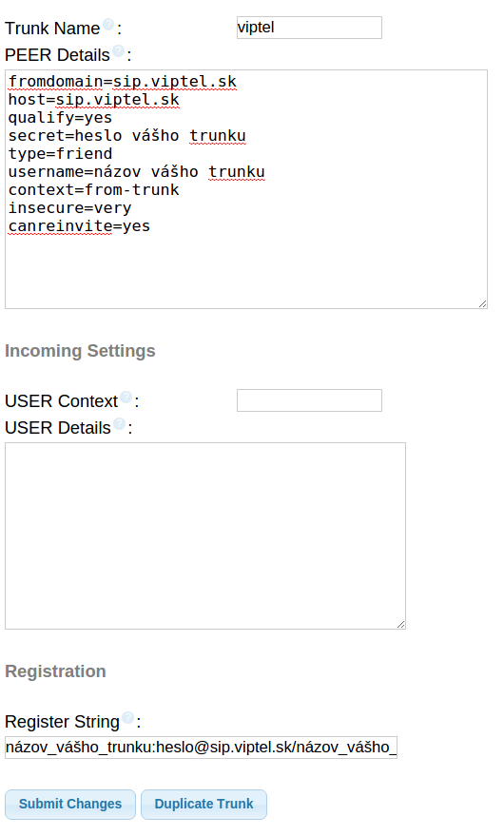Click the Register String input field

pos(201,748)
